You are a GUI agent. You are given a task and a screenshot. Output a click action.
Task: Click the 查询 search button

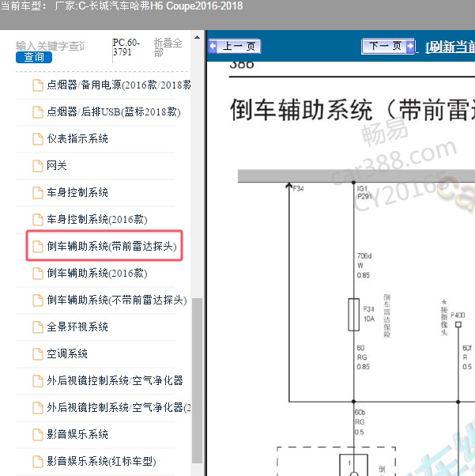pos(34,57)
